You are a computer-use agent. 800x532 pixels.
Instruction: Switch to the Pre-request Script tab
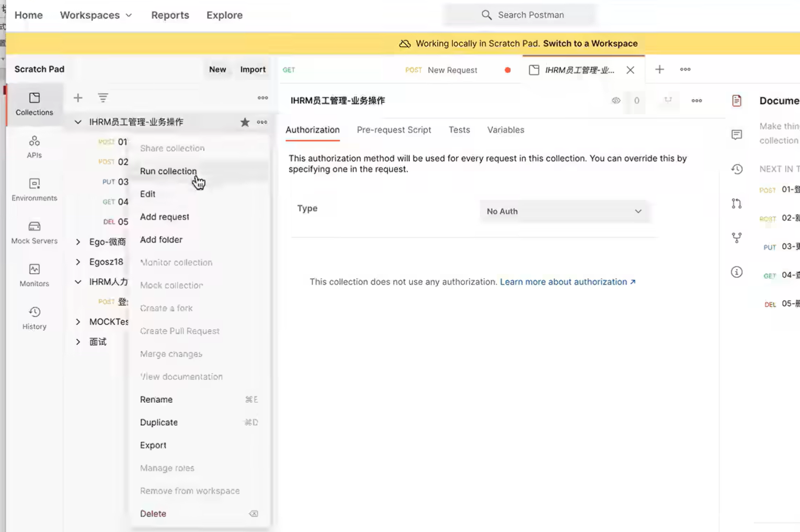394,130
